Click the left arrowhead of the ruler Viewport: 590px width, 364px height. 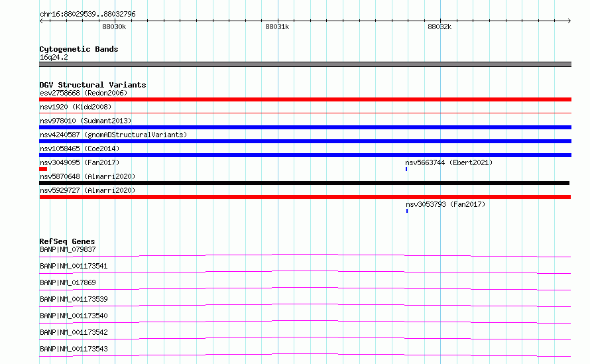coord(41,21)
